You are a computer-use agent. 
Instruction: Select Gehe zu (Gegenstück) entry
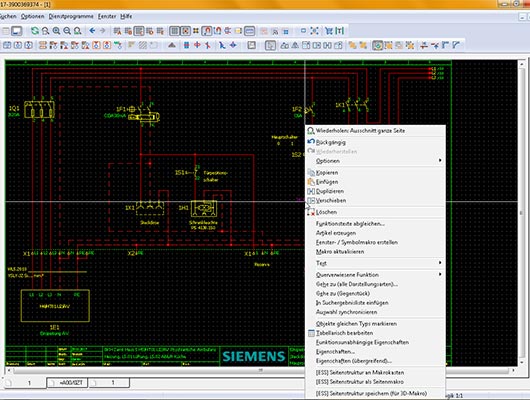pyautogui.click(x=375, y=293)
